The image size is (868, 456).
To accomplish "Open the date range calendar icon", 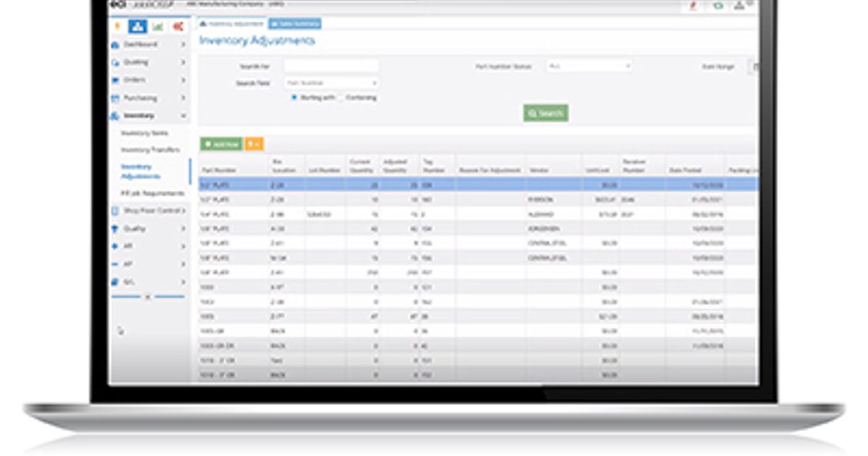I will pyautogui.click(x=754, y=67).
